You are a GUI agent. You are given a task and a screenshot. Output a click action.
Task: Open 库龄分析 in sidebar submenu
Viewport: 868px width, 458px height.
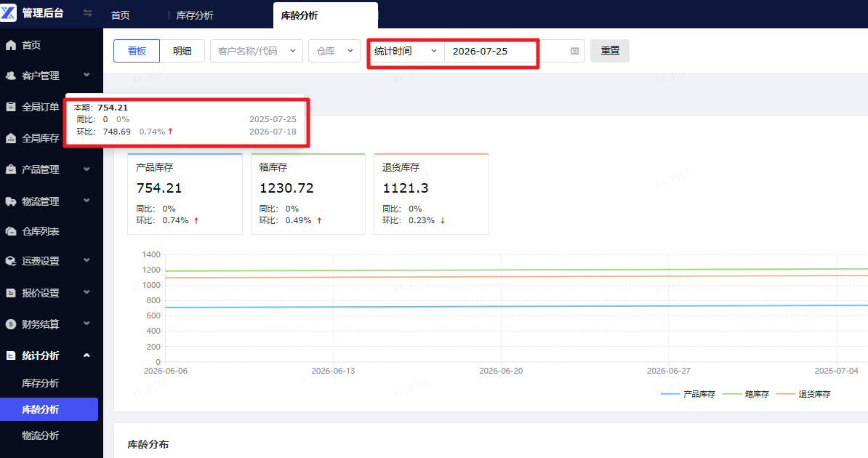pos(49,409)
